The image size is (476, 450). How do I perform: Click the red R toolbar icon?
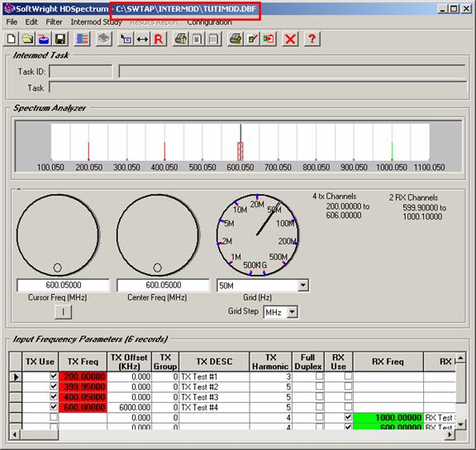(x=159, y=39)
